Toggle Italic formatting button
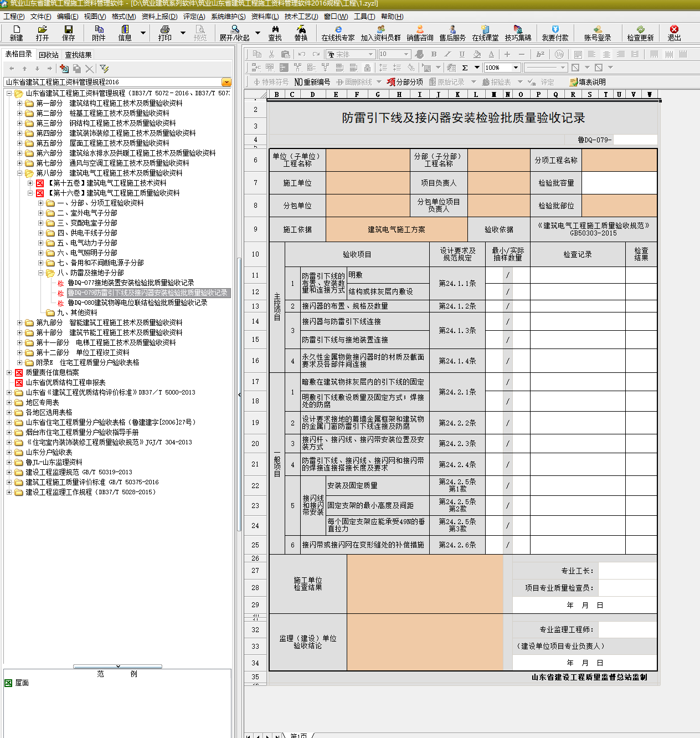This screenshot has height=738, width=700. pos(447,54)
